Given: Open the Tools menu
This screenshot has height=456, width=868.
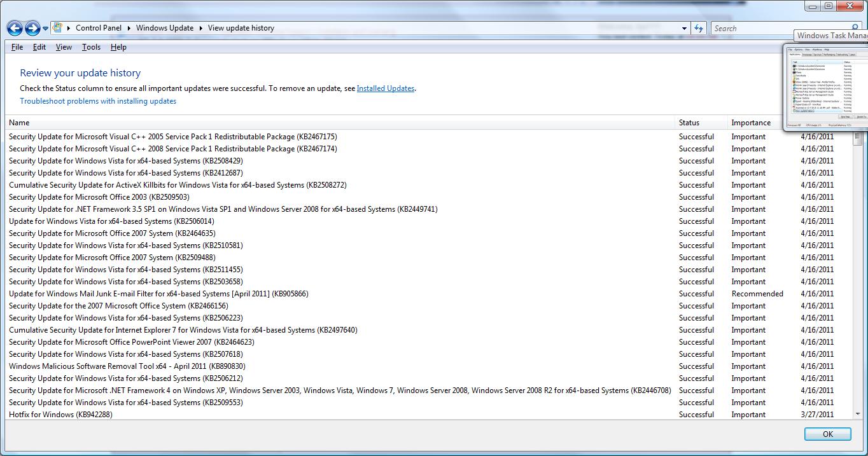Looking at the screenshot, I should click(x=91, y=47).
